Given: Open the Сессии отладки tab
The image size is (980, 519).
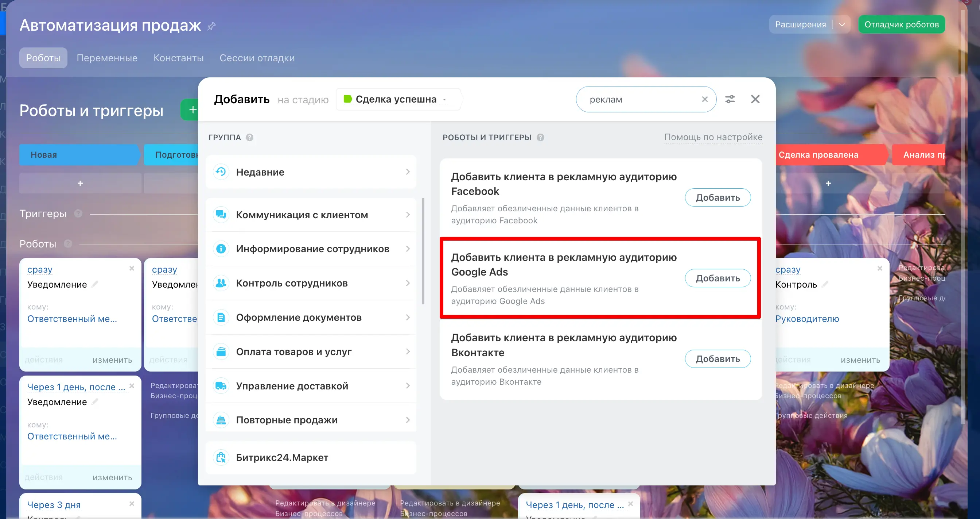Looking at the screenshot, I should click(x=257, y=58).
